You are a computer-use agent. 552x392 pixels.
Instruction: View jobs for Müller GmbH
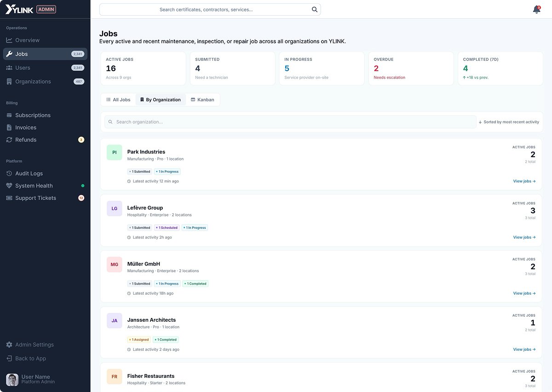[524, 293]
